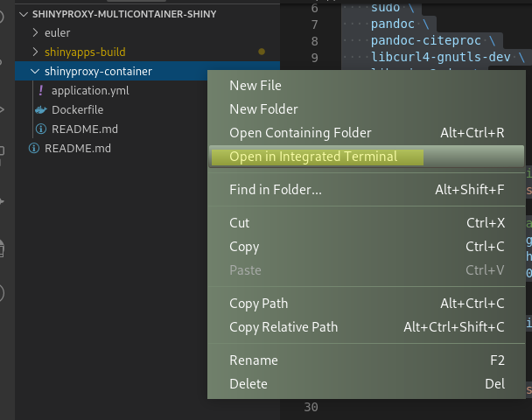Choose Cut from the context menu
Viewport: 532px width, 420px height.
pyautogui.click(x=240, y=223)
